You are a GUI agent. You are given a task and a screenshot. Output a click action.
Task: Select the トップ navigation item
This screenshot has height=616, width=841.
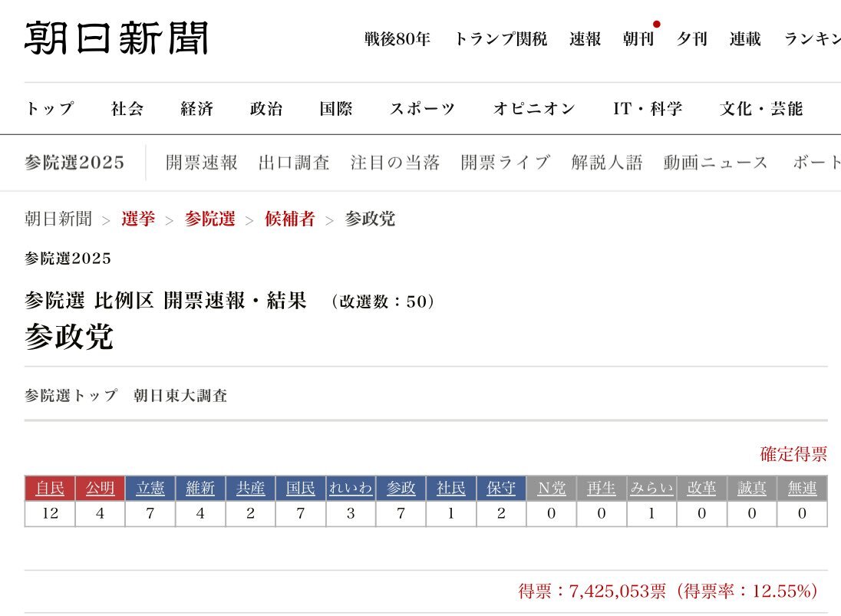pos(49,108)
